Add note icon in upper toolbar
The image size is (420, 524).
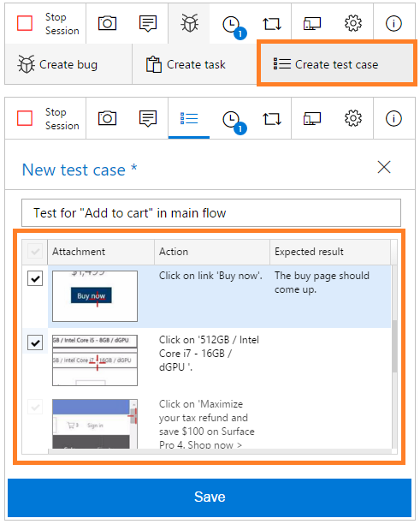click(x=148, y=23)
